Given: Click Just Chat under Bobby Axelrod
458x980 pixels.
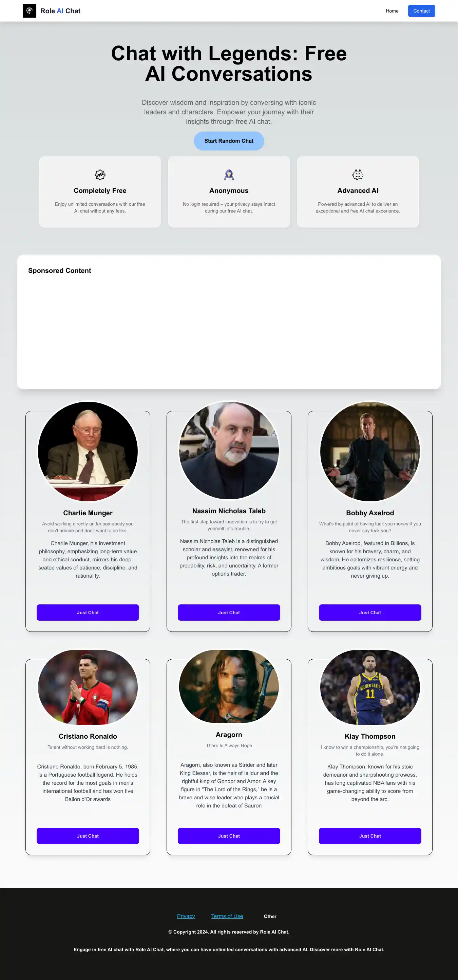Looking at the screenshot, I should pyautogui.click(x=370, y=613).
